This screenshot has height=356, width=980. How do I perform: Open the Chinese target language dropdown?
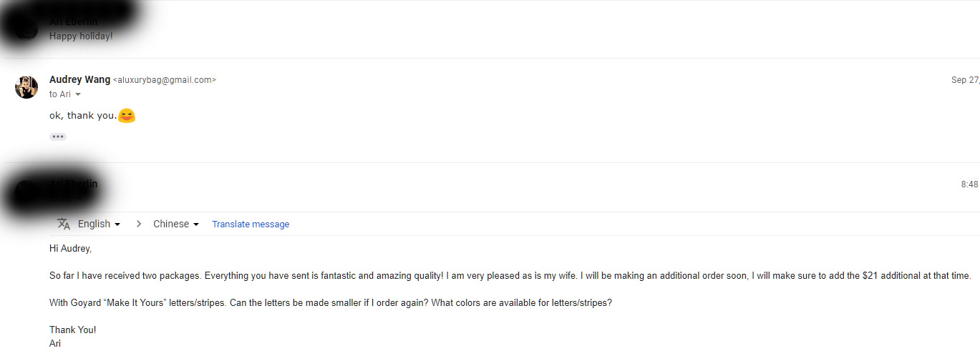pos(175,224)
